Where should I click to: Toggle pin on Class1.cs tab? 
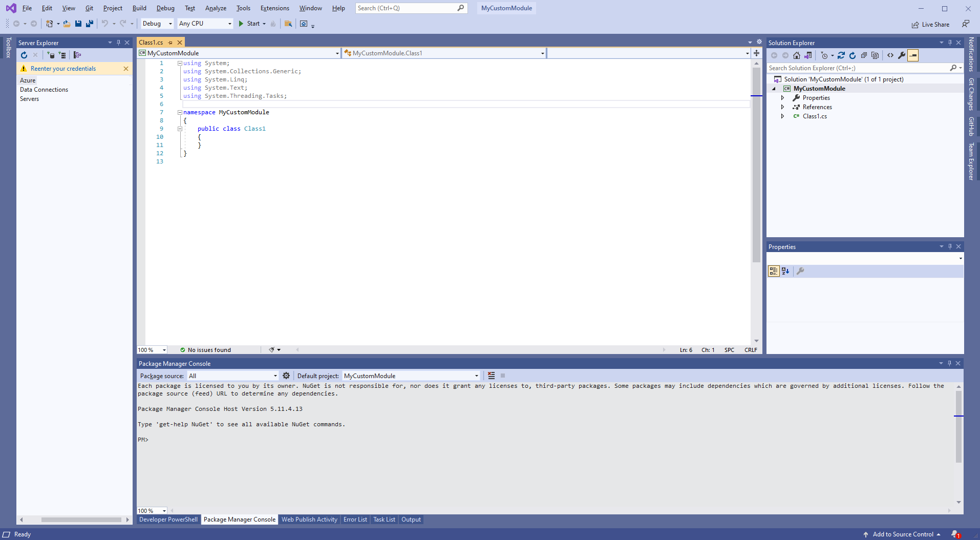coord(171,43)
